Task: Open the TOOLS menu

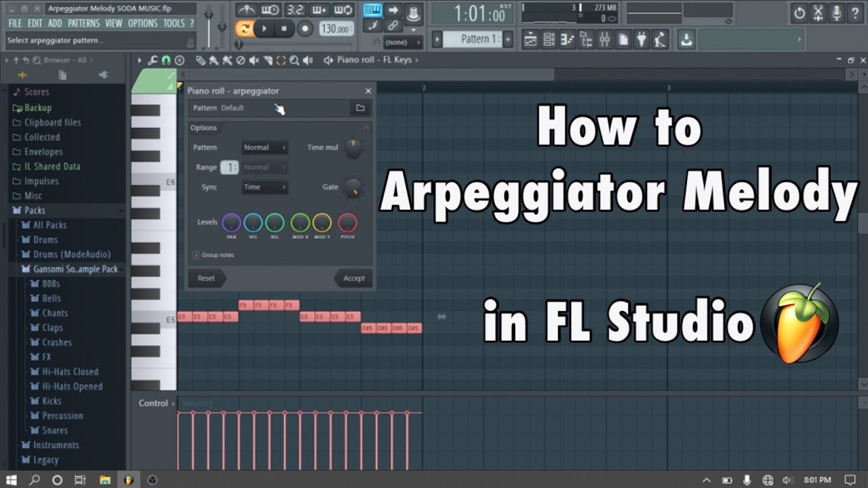Action: pos(174,23)
